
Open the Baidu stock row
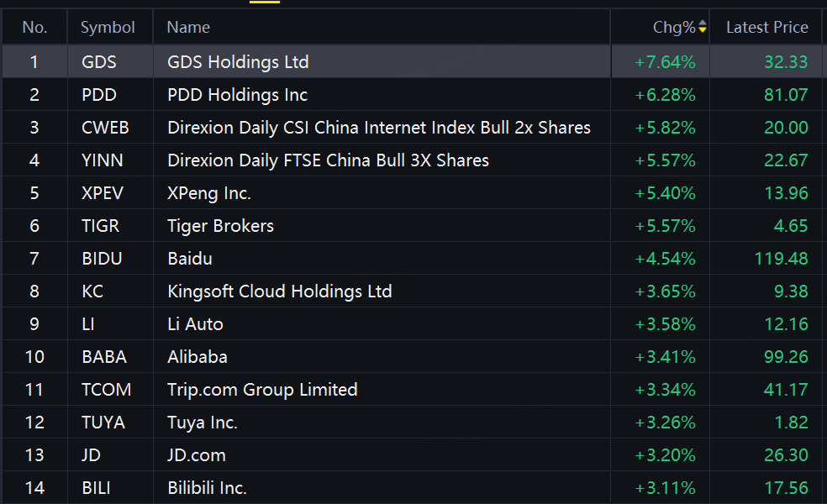click(x=412, y=259)
